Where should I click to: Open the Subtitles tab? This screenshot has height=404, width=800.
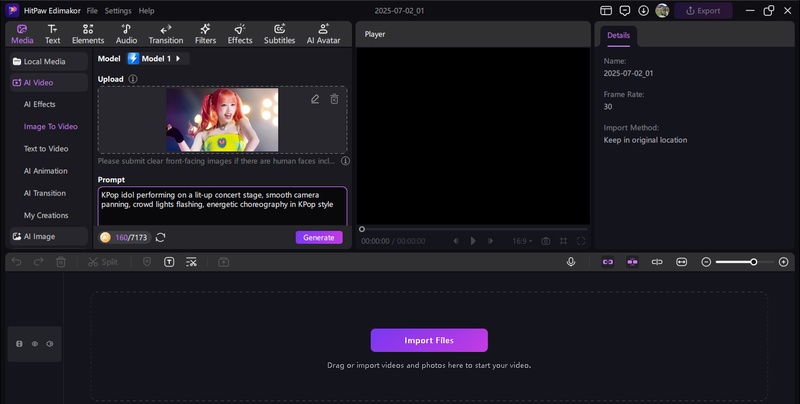279,34
